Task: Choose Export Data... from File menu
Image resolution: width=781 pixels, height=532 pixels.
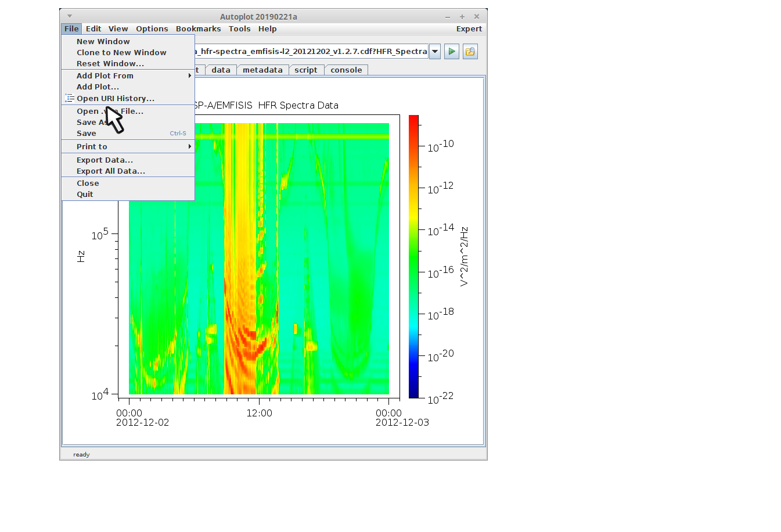Action: 105,160
